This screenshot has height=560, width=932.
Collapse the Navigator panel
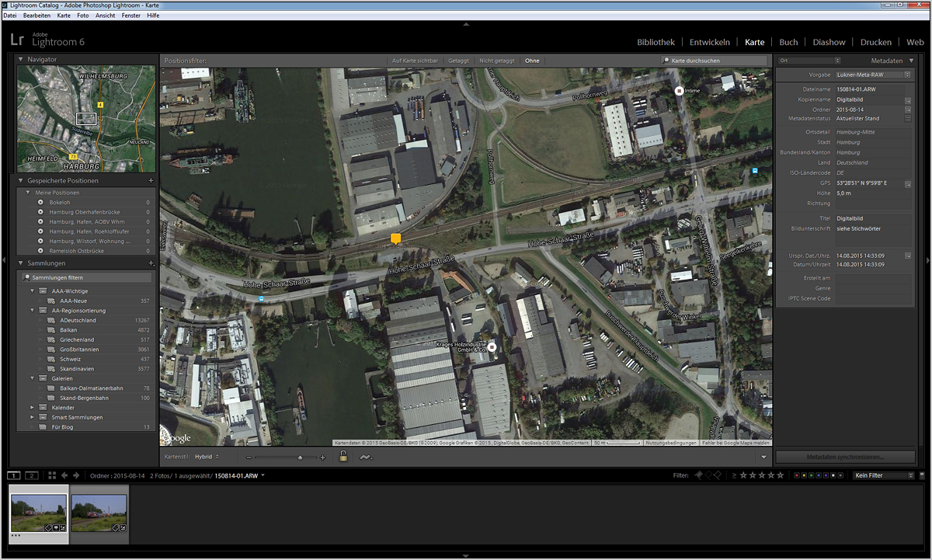(21, 59)
